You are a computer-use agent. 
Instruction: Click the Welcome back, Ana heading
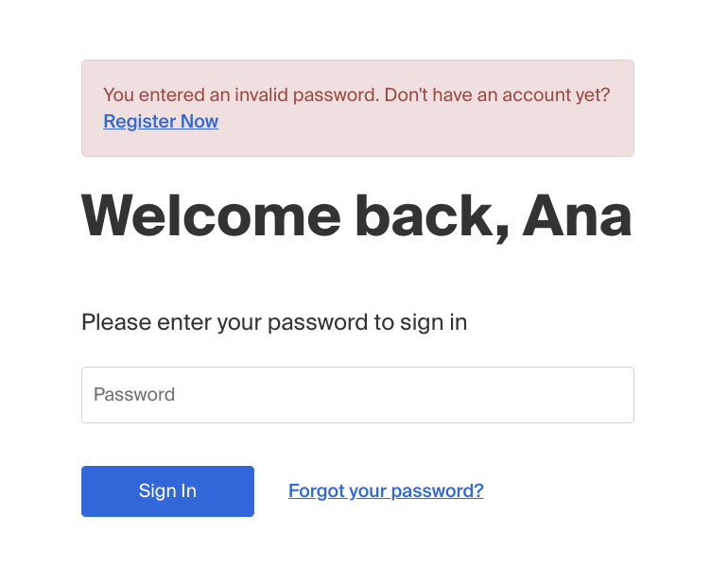(x=356, y=216)
